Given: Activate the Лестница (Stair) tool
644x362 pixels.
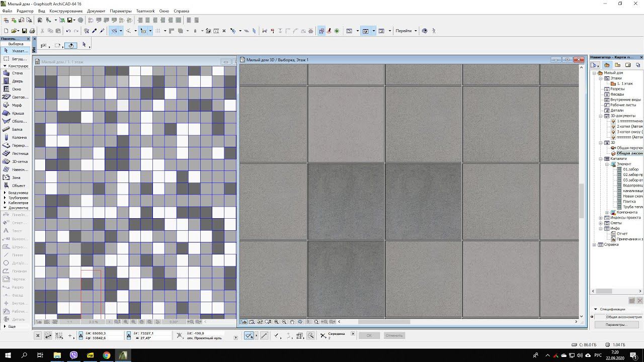Looking at the screenshot, I should coord(19,153).
